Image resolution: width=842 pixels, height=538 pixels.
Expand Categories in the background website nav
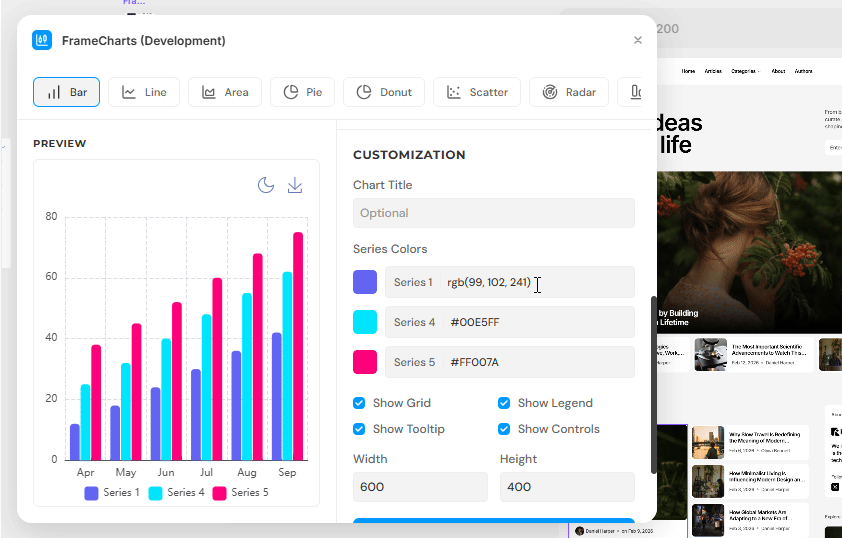pos(745,71)
